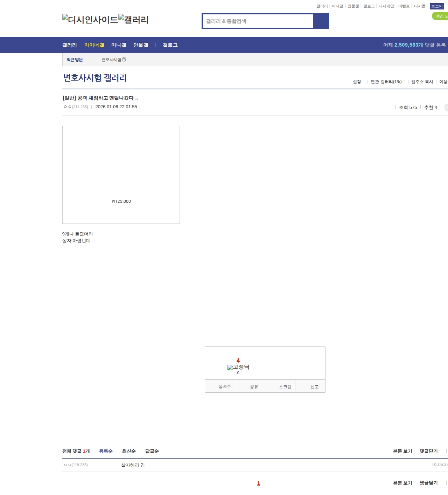This screenshot has height=495, width=448.
Task: Click comment author ㅇㅇ(118.235)
Action: (76, 465)
